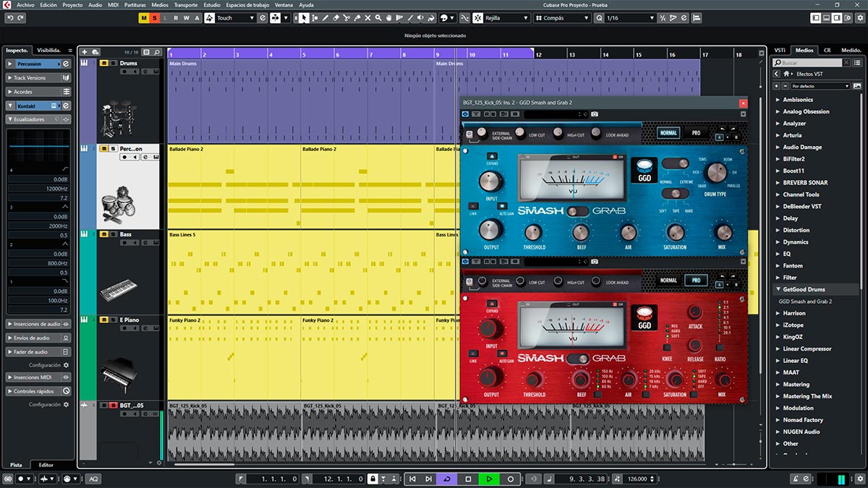Screen dimensions: 868x488
Task: Click the Redo arrow in the toolbar
Action: pyautogui.click(x=20, y=17)
